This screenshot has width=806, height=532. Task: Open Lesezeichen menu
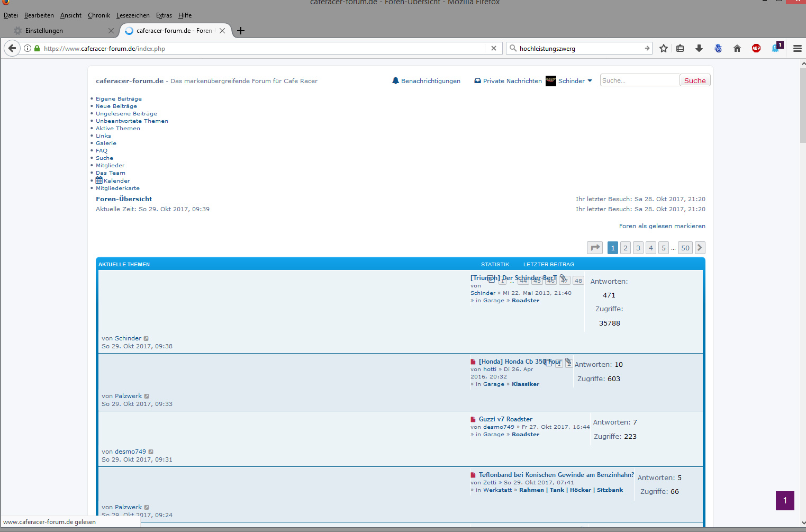tap(133, 15)
